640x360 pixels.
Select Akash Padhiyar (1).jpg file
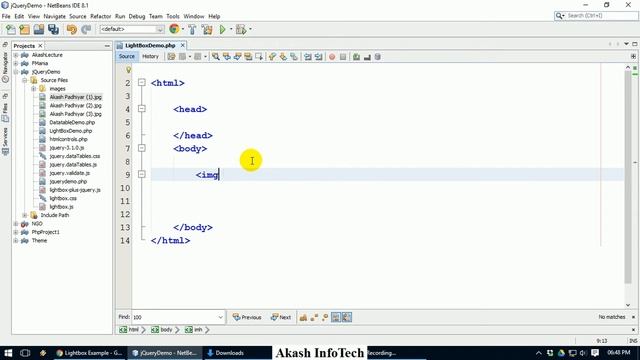pos(76,97)
